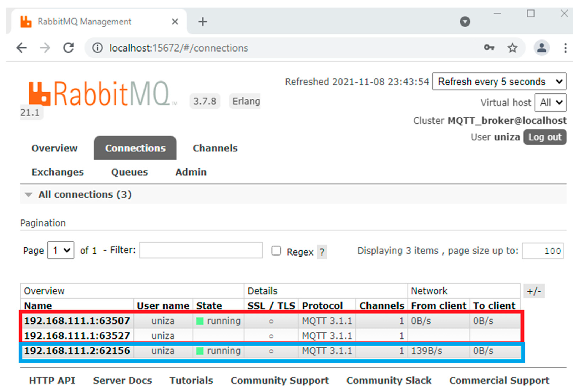Click the browser back arrow
Viewport: 577px width, 392px height.
click(22, 48)
